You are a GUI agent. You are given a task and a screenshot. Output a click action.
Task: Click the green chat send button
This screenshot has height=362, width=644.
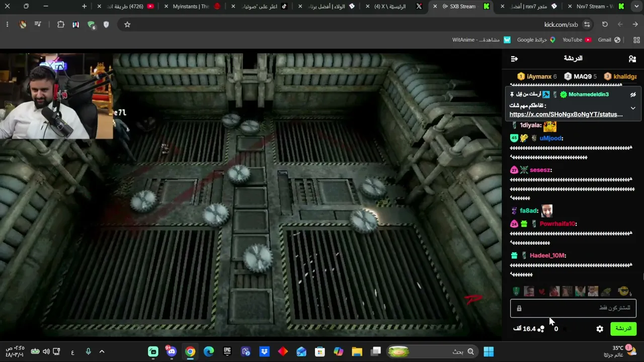(623, 329)
